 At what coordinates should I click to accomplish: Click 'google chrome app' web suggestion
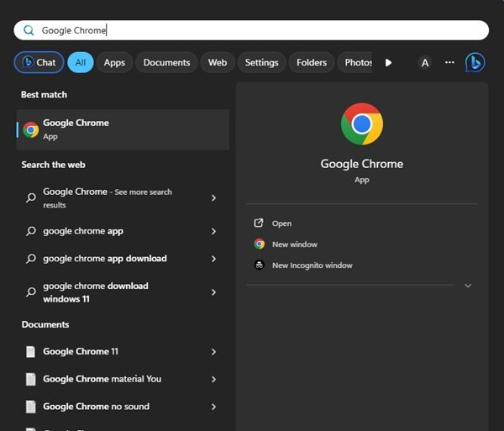click(123, 231)
